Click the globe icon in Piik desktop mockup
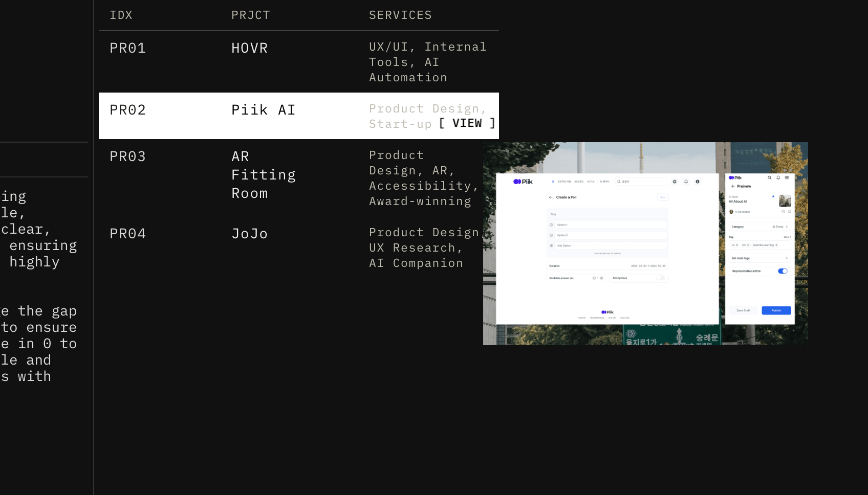Image resolution: width=868 pixels, height=495 pixels. coord(675,182)
